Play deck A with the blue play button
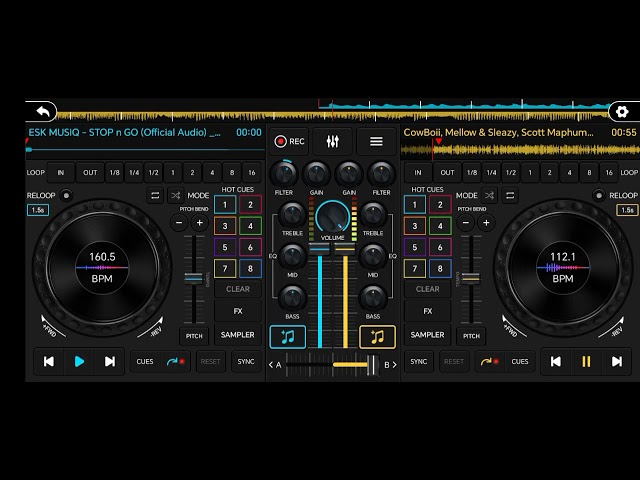This screenshot has width=640, height=480. [79, 361]
